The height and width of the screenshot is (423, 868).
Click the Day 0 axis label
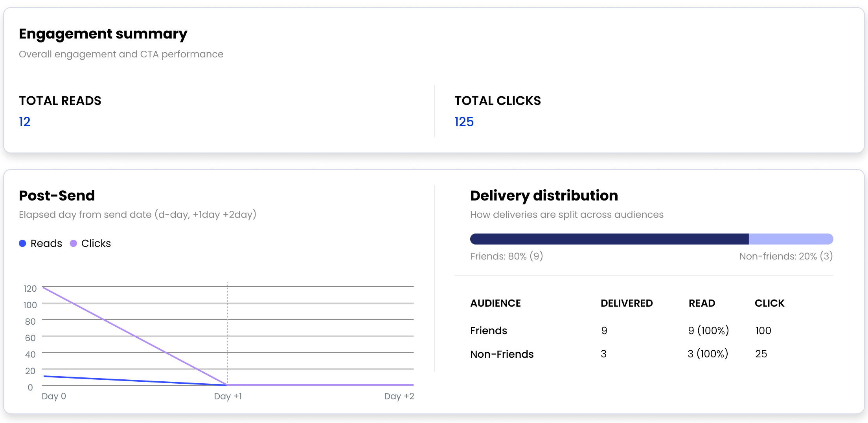[x=54, y=396]
